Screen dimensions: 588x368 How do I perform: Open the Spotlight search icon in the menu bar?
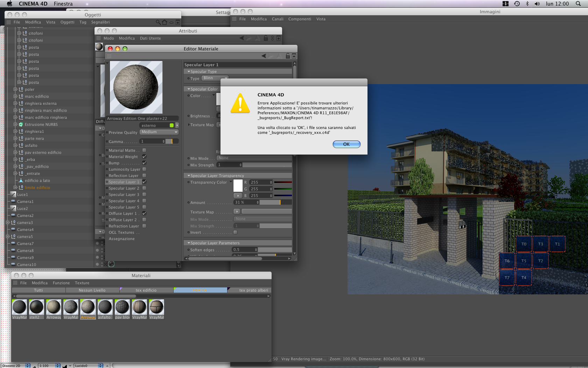tap(578, 4)
